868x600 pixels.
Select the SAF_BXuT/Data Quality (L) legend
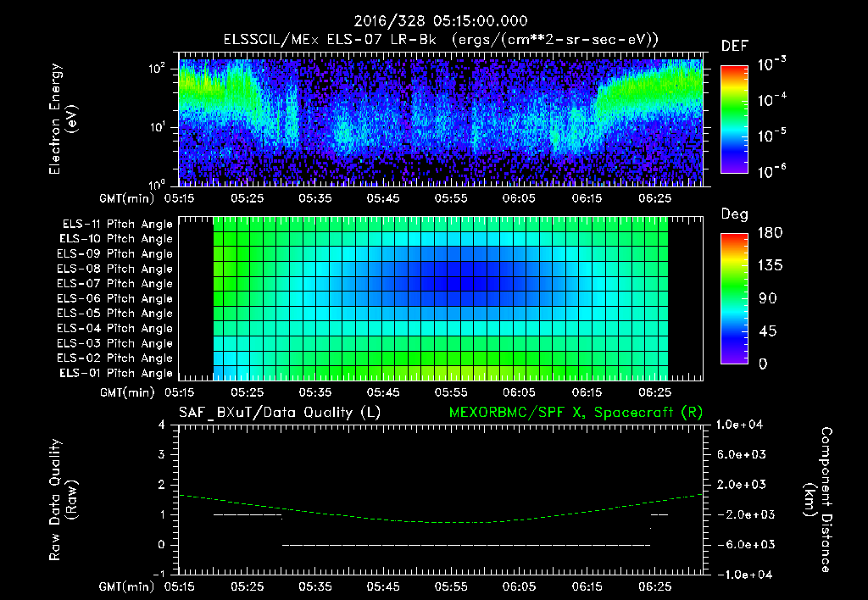280,413
